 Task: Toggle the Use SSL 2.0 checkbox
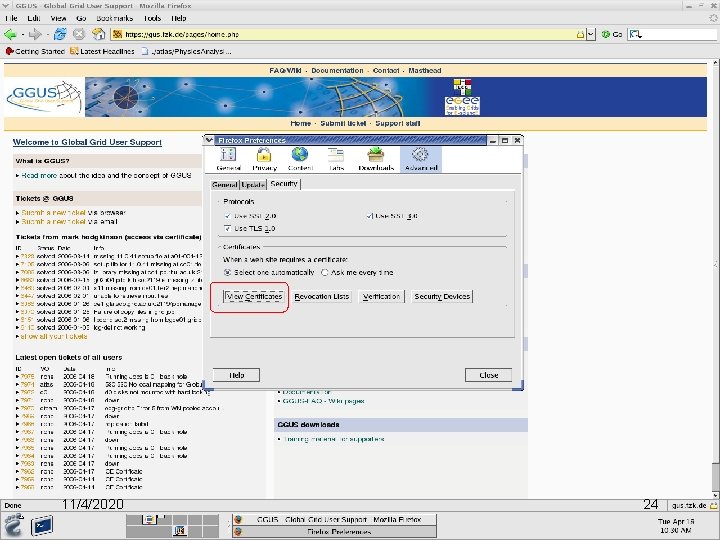[228, 216]
